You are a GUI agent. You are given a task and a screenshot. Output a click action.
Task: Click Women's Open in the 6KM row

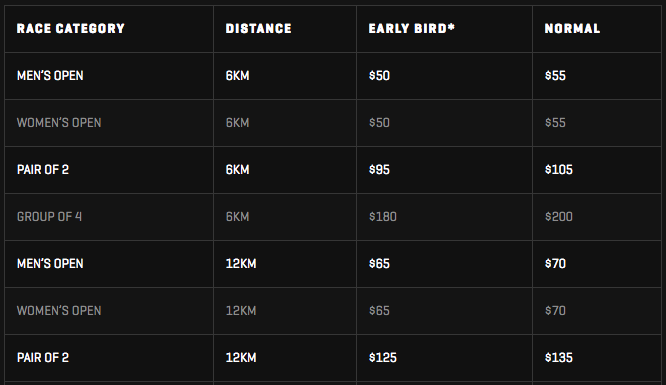pyautogui.click(x=59, y=123)
